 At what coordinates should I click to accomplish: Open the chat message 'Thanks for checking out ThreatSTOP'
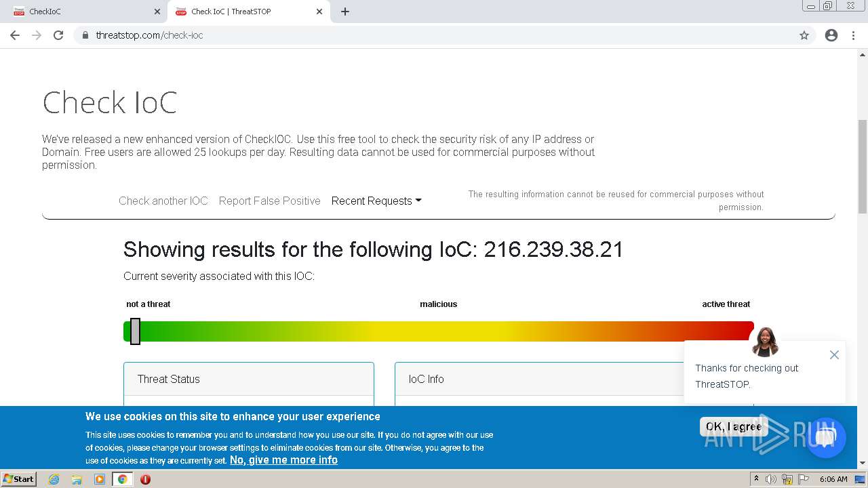coord(747,376)
